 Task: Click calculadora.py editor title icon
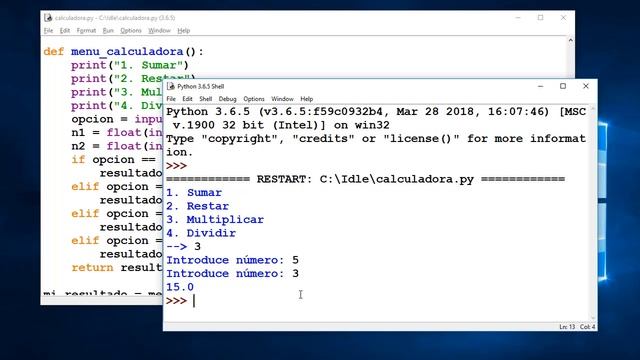click(x=48, y=18)
